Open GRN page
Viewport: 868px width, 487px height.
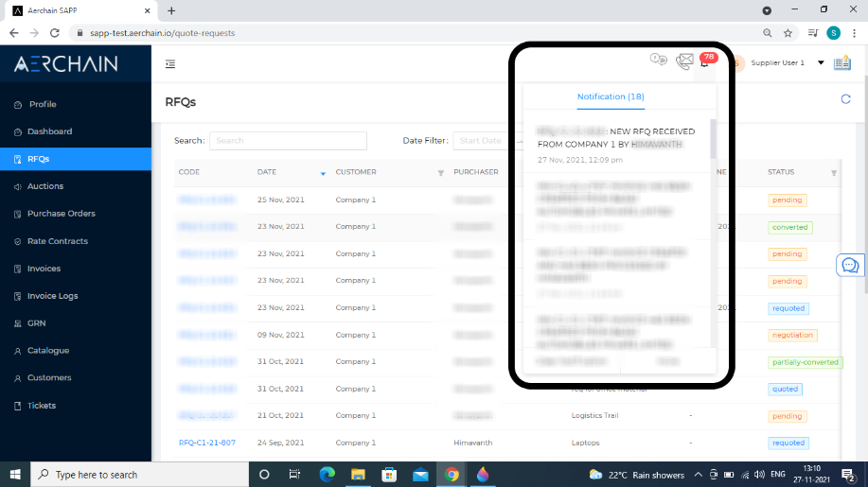37,322
